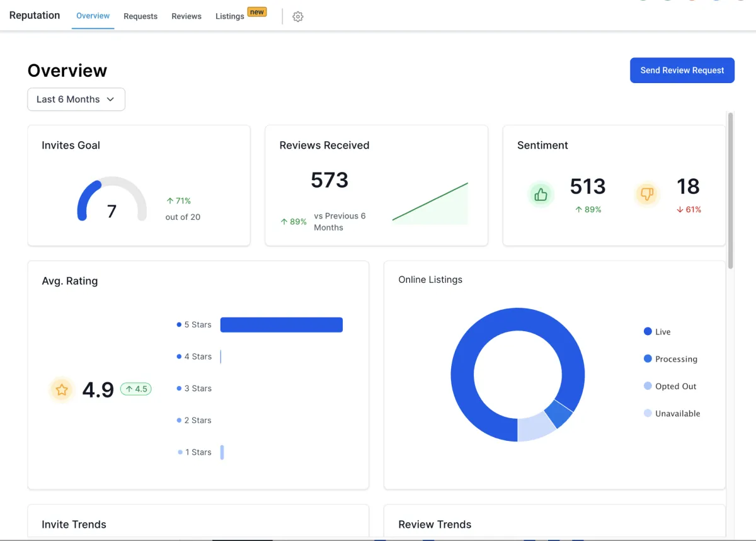Click the orange thumbs-down sentiment icon
The image size is (756, 541).
[x=647, y=195]
